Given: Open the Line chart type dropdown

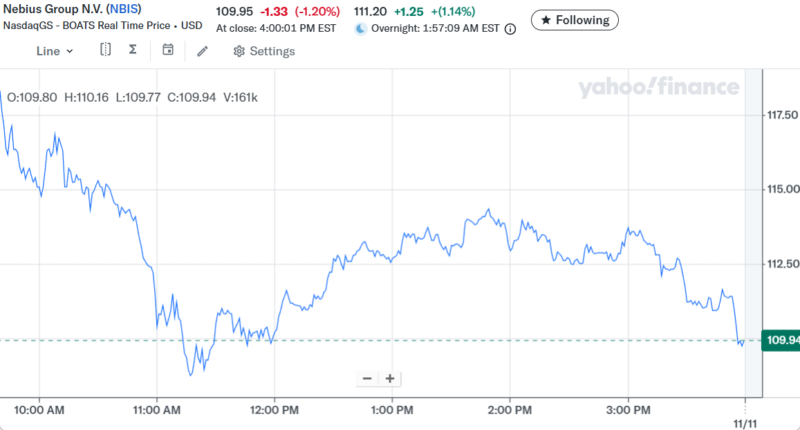Looking at the screenshot, I should click(54, 51).
